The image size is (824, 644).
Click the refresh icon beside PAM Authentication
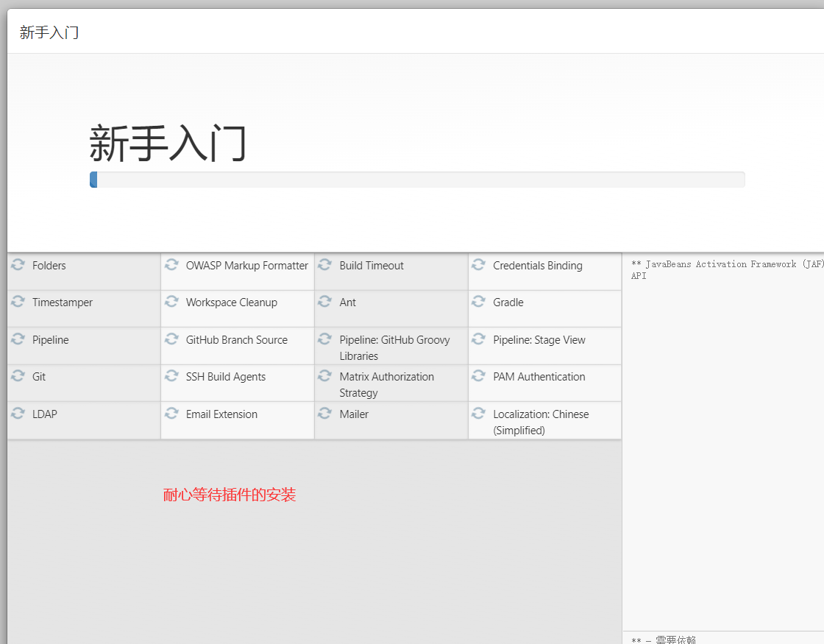(478, 375)
